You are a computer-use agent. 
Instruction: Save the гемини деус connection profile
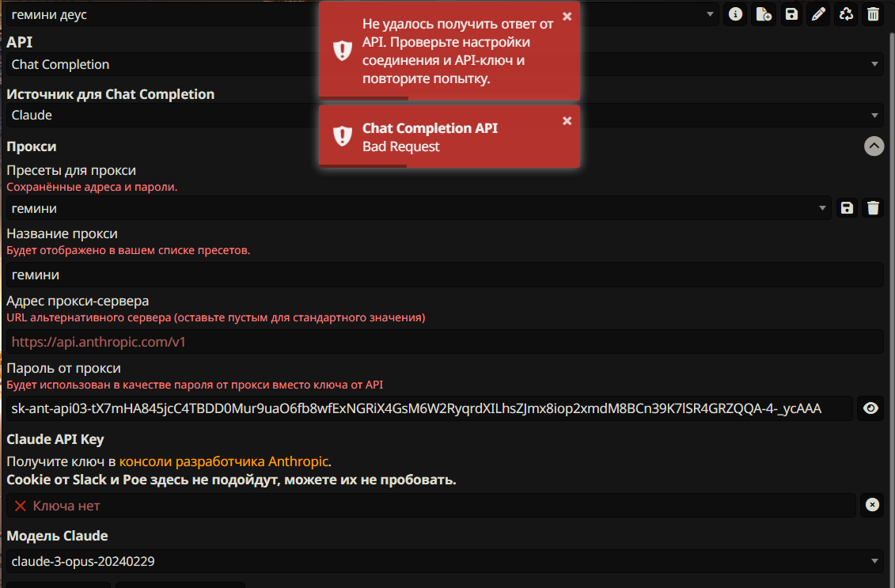click(791, 14)
